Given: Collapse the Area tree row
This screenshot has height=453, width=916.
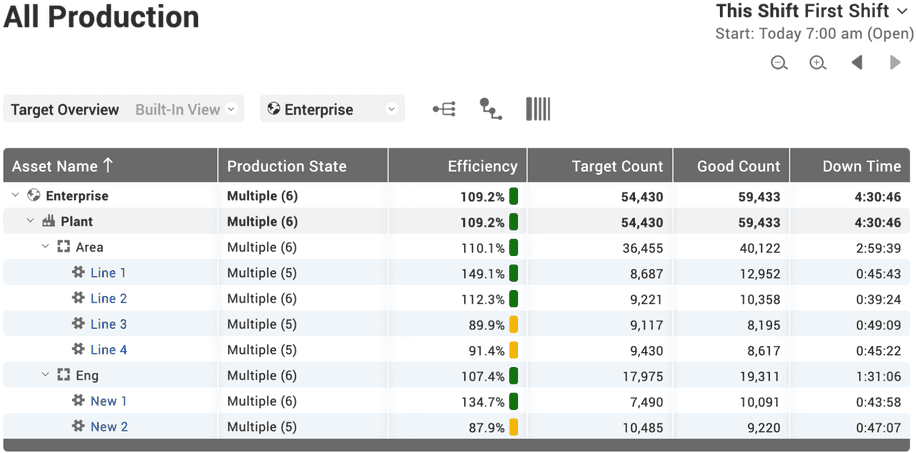Looking at the screenshot, I should pyautogui.click(x=45, y=247).
